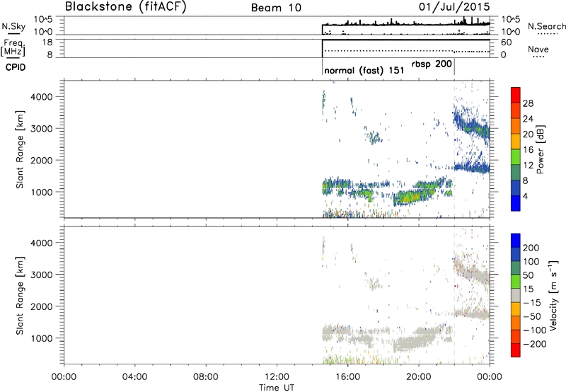Pick the blue 4–8 dB Power colorbar segment
566x392 pixels.
click(x=516, y=188)
